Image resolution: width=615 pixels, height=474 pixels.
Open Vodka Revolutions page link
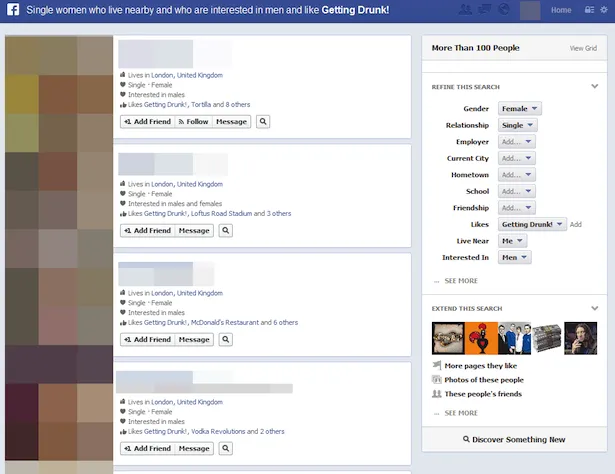click(x=218, y=432)
